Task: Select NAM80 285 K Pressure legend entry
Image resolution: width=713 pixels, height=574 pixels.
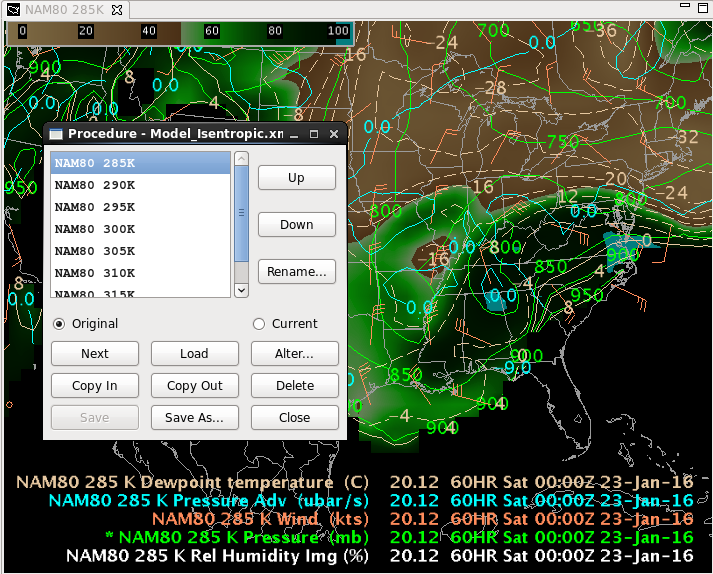Action: coord(399,538)
